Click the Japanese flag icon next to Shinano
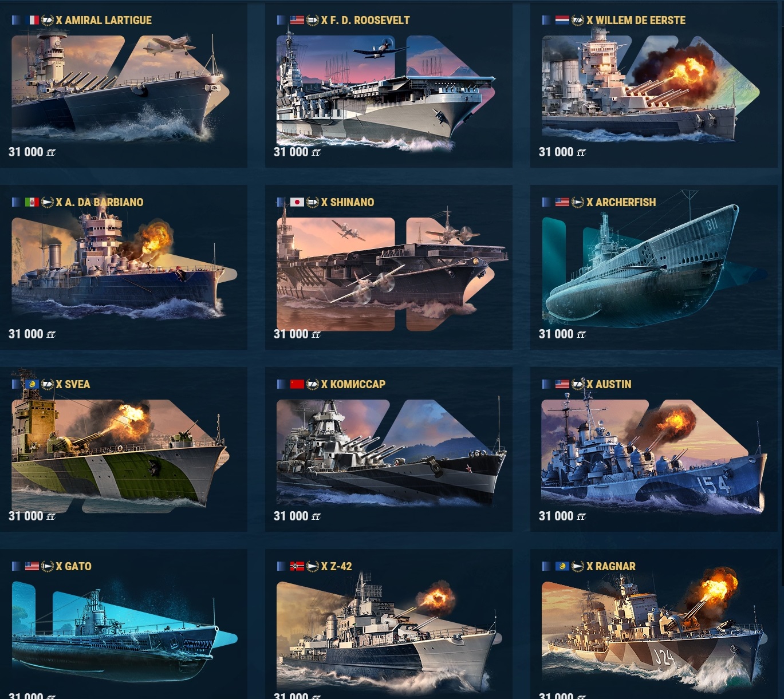Screen dimensions: 784x699 pos(297,202)
